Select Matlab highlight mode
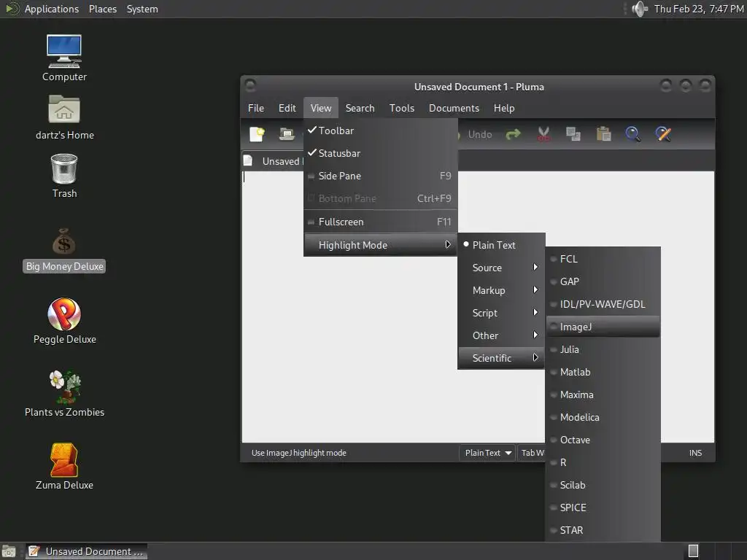 (x=603, y=372)
